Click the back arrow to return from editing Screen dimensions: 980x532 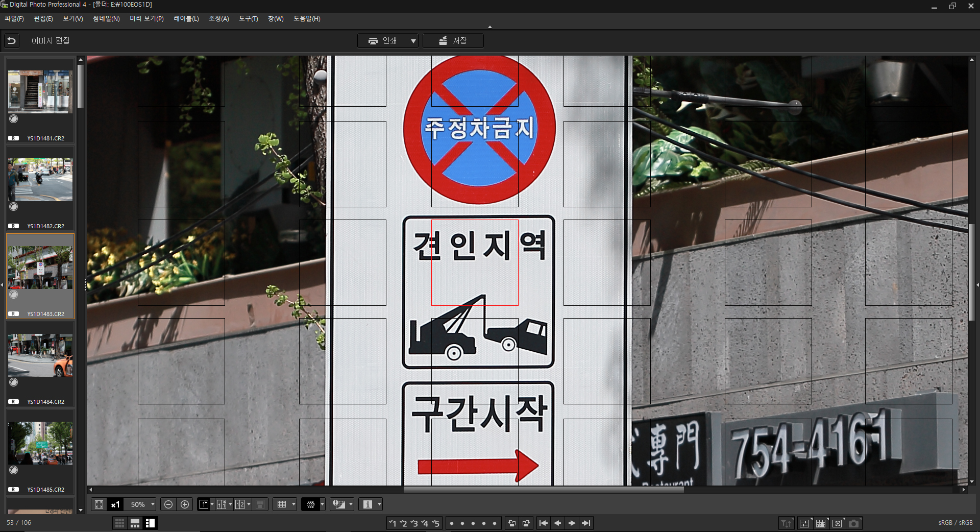pos(12,40)
